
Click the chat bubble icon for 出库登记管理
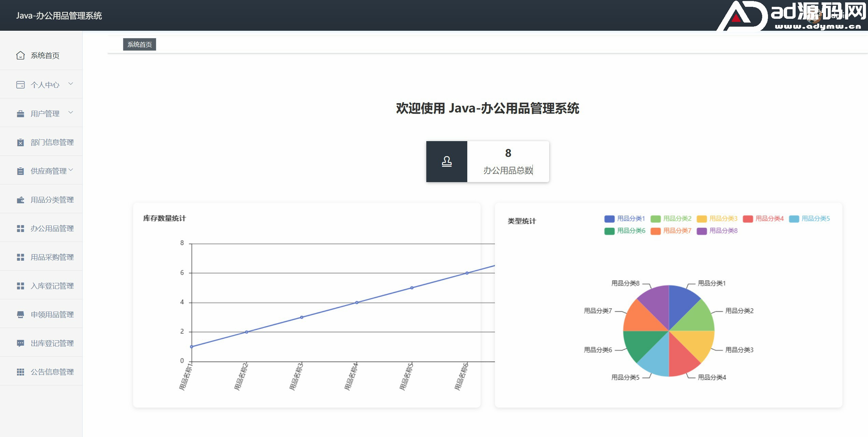click(x=20, y=343)
